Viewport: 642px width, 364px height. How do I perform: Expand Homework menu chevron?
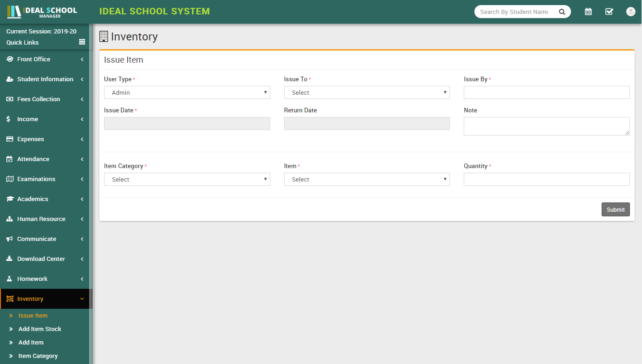tap(82, 279)
